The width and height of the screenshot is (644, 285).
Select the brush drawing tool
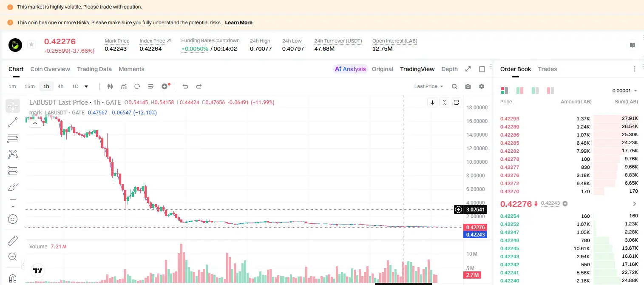point(13,187)
